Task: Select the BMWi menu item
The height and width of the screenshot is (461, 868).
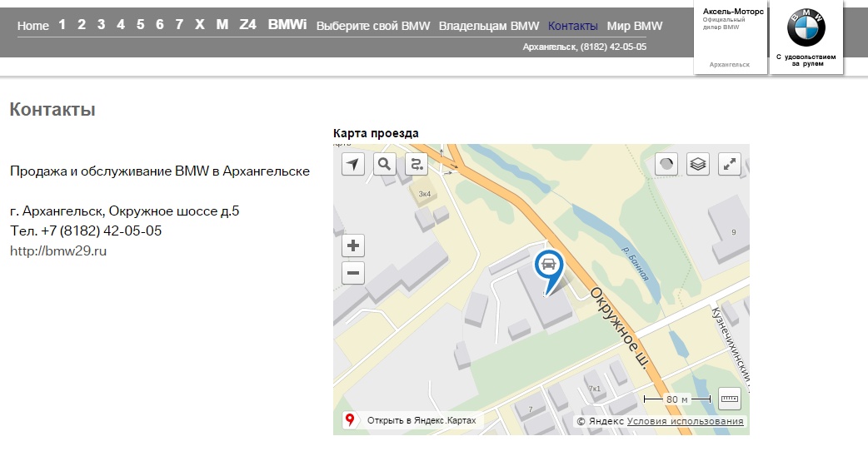Action: pos(287,25)
